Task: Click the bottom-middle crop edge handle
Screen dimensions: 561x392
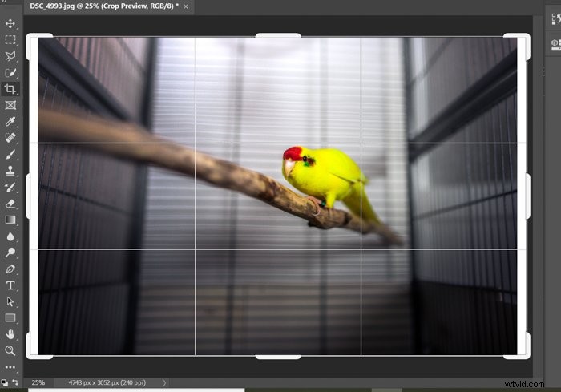Action: pyautogui.click(x=278, y=357)
